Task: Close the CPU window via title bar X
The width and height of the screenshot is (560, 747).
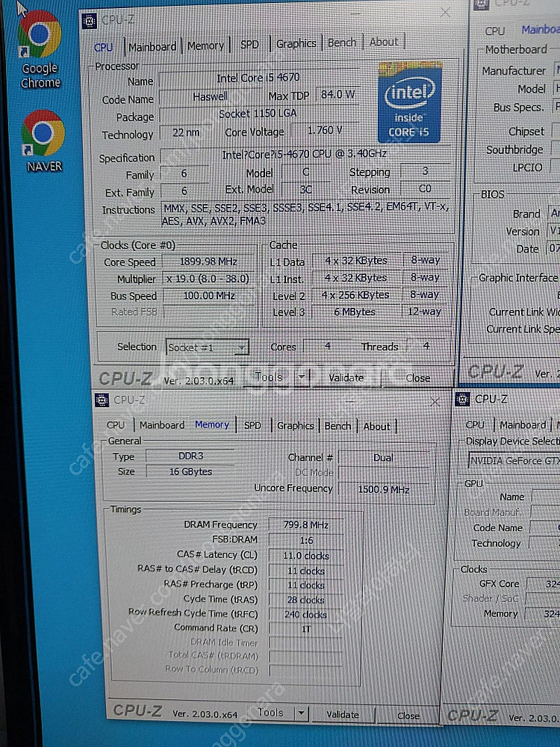Action: (445, 13)
